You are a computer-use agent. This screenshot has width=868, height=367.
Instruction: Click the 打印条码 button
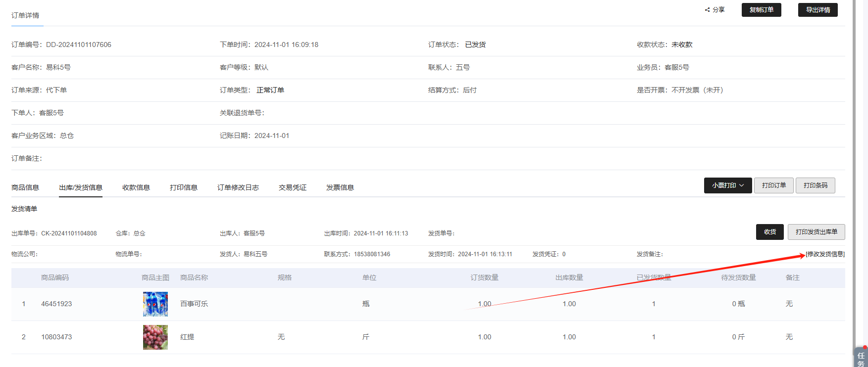(815, 185)
